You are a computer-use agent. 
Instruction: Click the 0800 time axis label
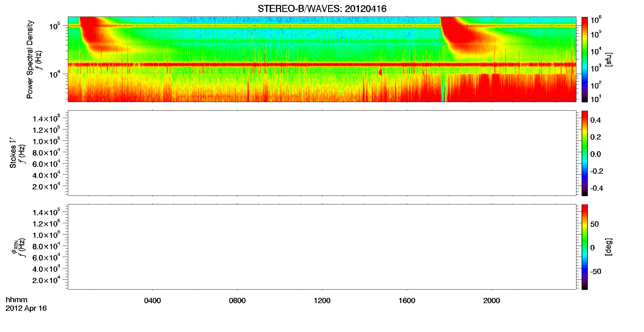(x=237, y=301)
